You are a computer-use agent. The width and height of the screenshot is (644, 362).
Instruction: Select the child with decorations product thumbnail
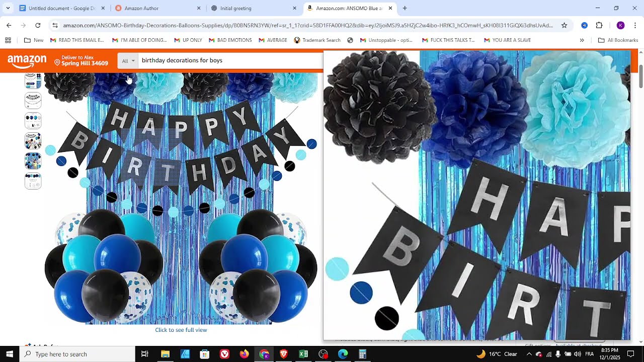(x=33, y=161)
